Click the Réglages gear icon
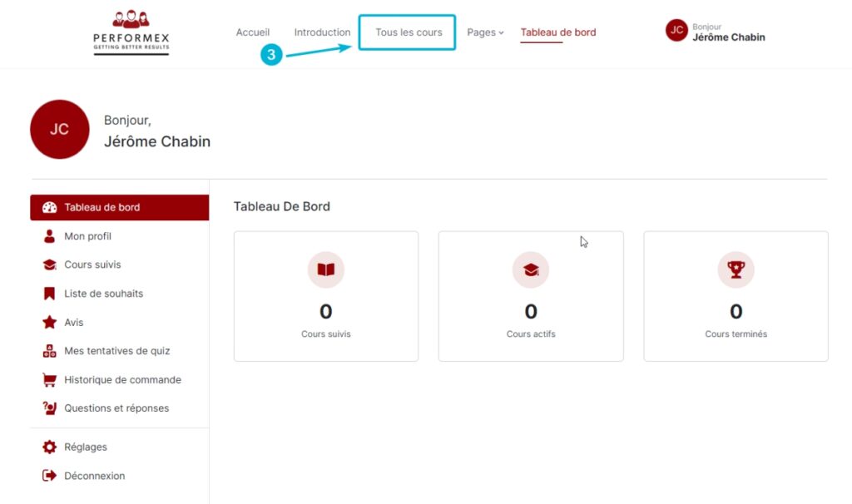The image size is (852, 504). pyautogui.click(x=49, y=447)
